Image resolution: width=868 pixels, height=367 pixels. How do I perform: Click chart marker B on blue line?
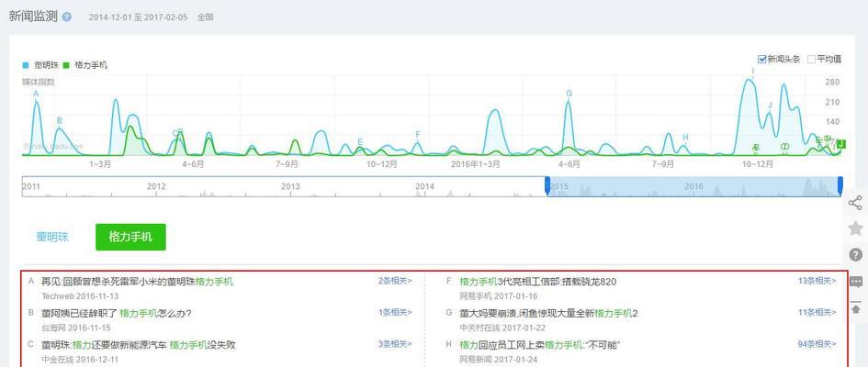pyautogui.click(x=59, y=120)
